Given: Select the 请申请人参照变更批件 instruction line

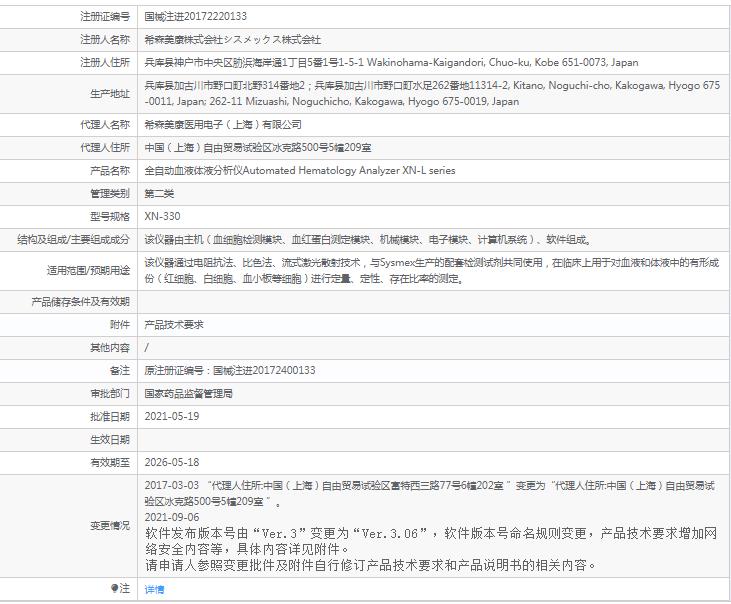Looking at the screenshot, I should point(371,565).
